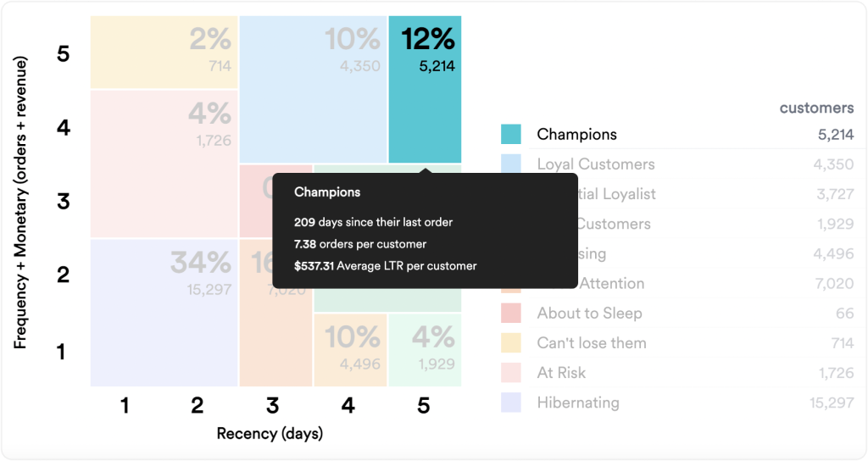Screen dimensions: 868x461
Task: Click the lavender Hibernating legend swatch
Action: (511, 403)
